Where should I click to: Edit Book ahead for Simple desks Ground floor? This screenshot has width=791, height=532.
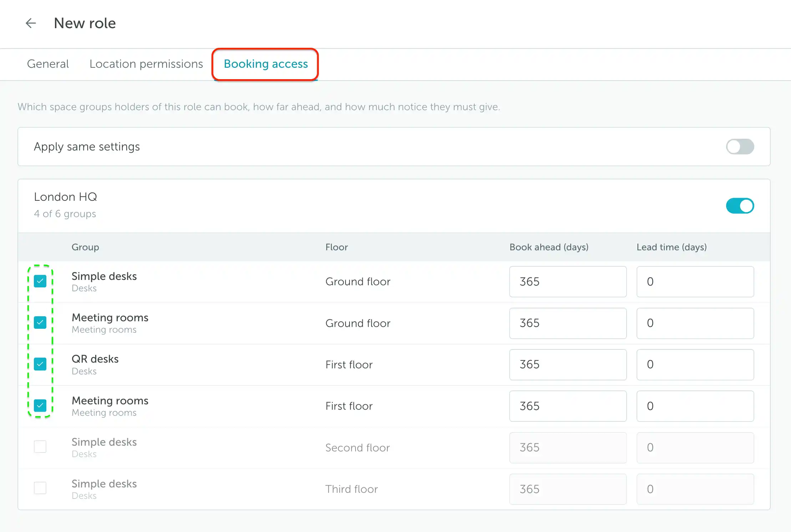click(x=568, y=282)
